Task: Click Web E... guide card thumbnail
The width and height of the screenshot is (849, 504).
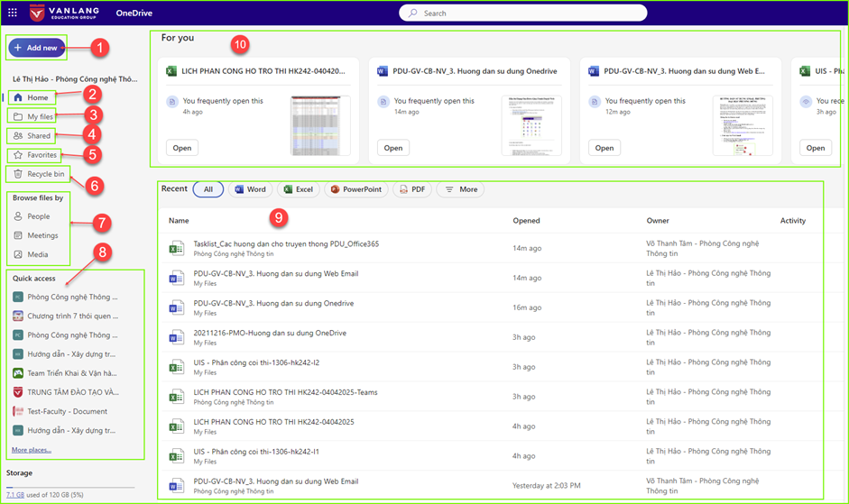Action: [x=743, y=125]
